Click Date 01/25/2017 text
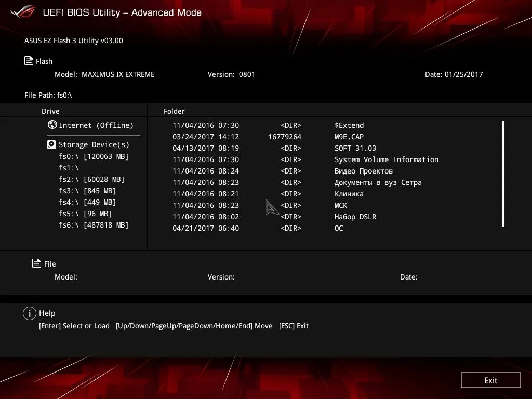 [454, 74]
